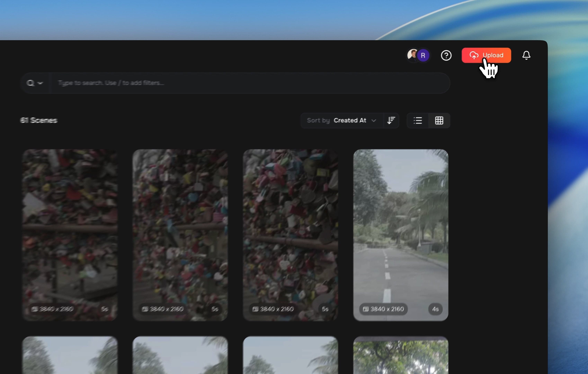588x374 pixels.
Task: Click the '4s' duration badge
Action: [435, 309]
